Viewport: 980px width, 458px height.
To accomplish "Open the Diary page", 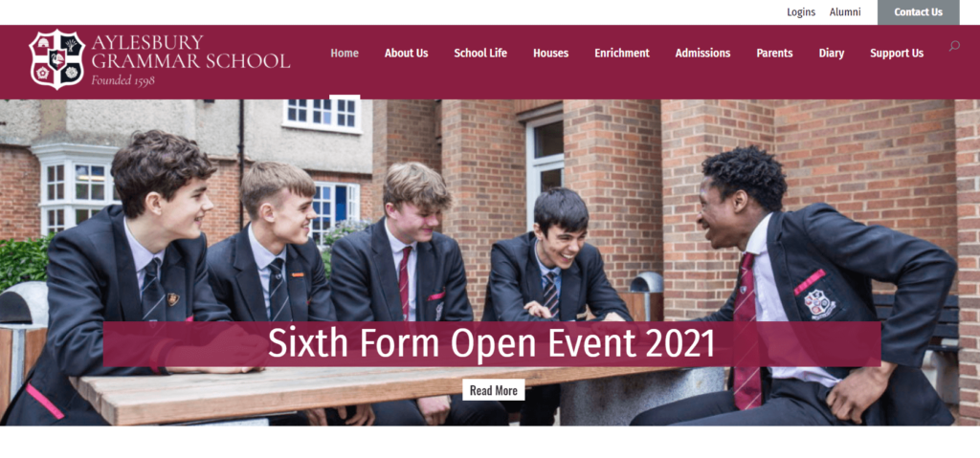I will pyautogui.click(x=832, y=54).
